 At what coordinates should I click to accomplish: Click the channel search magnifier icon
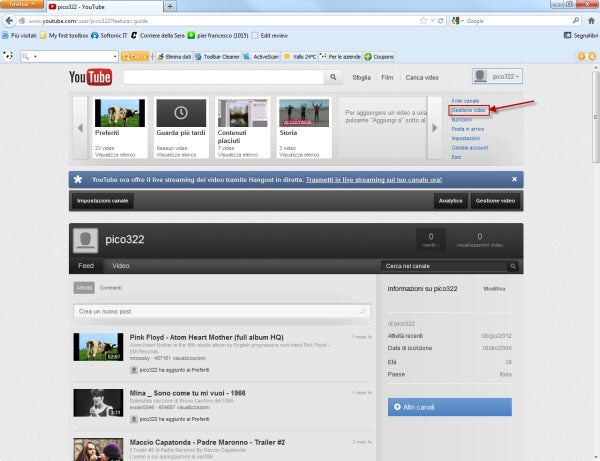pyautogui.click(x=513, y=266)
